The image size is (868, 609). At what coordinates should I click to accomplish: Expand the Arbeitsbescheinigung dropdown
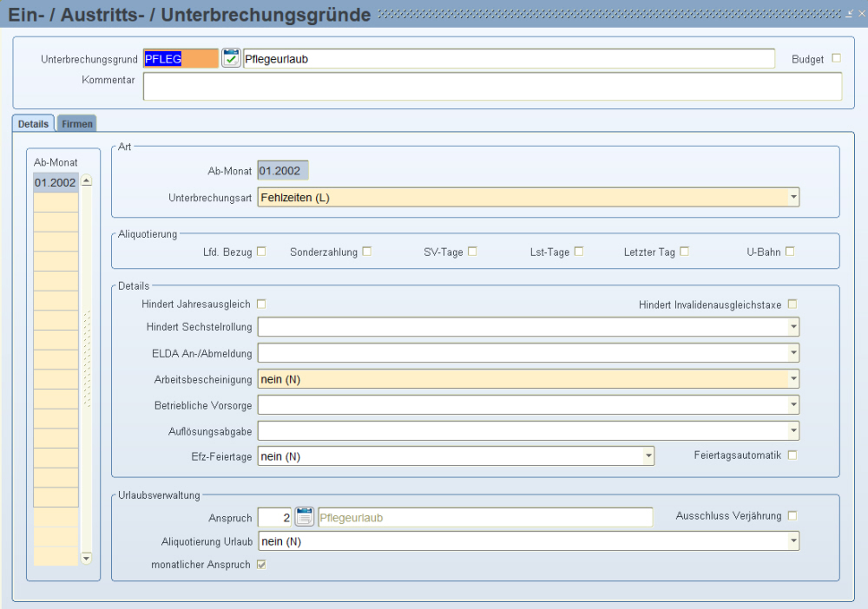(x=793, y=379)
